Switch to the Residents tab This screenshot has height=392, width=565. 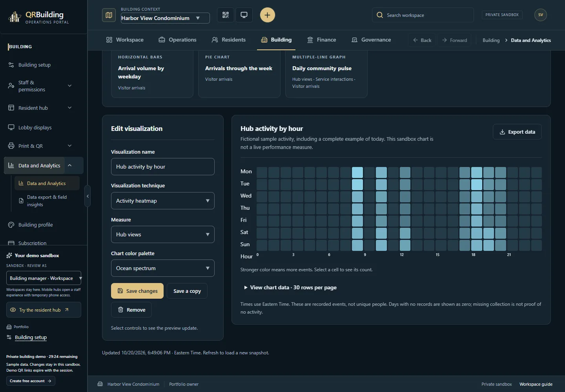[x=228, y=40]
